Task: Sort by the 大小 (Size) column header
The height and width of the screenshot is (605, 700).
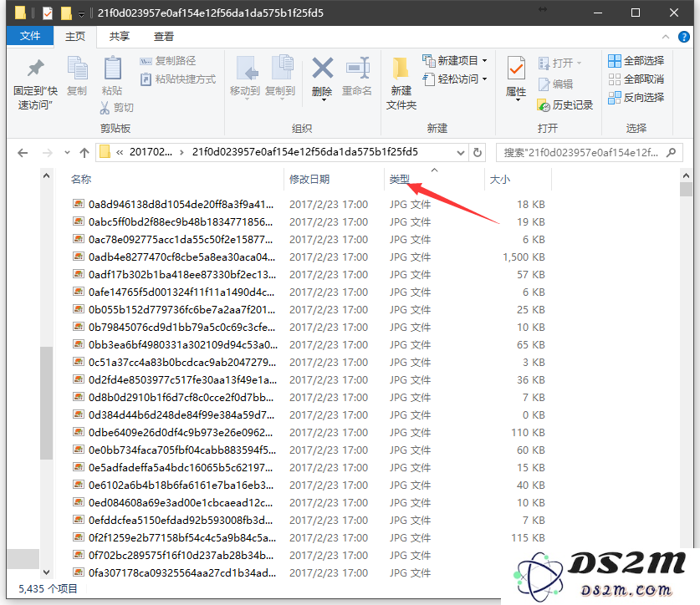Action: (x=499, y=180)
